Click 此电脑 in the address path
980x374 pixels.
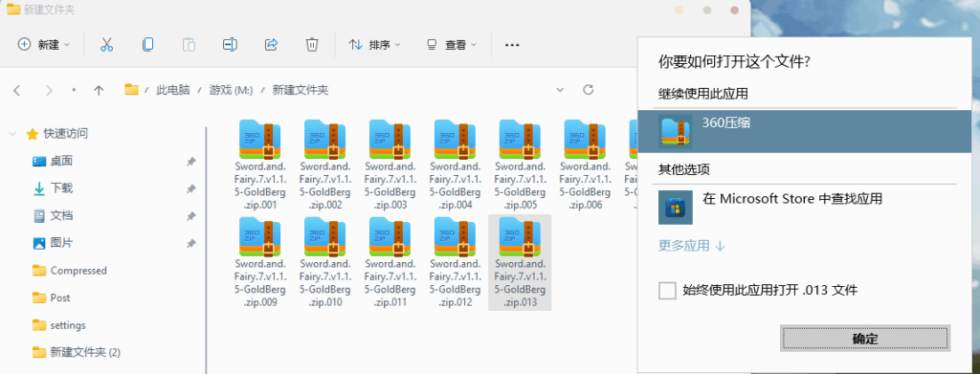(173, 90)
